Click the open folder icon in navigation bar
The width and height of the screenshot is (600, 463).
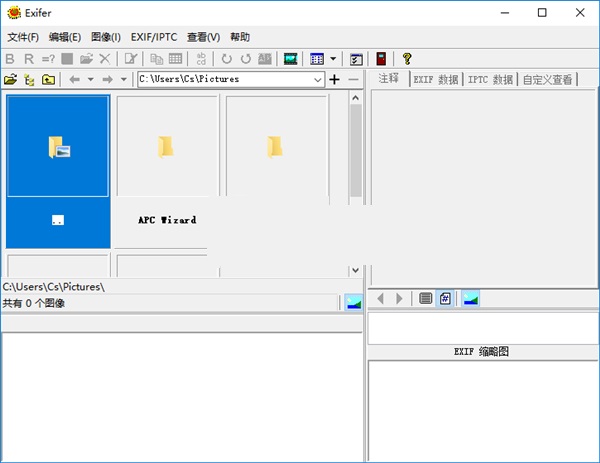coord(11,79)
